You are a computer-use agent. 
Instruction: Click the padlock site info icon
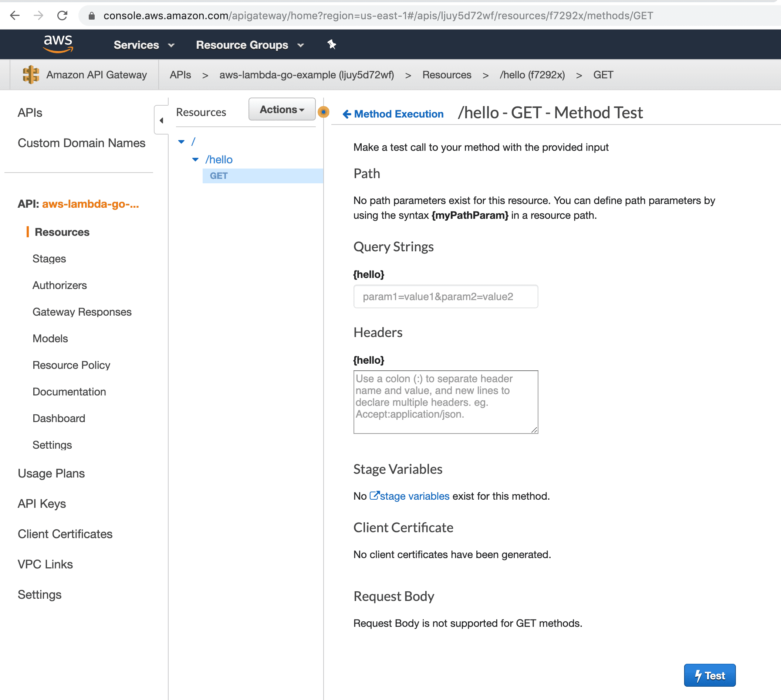92,16
